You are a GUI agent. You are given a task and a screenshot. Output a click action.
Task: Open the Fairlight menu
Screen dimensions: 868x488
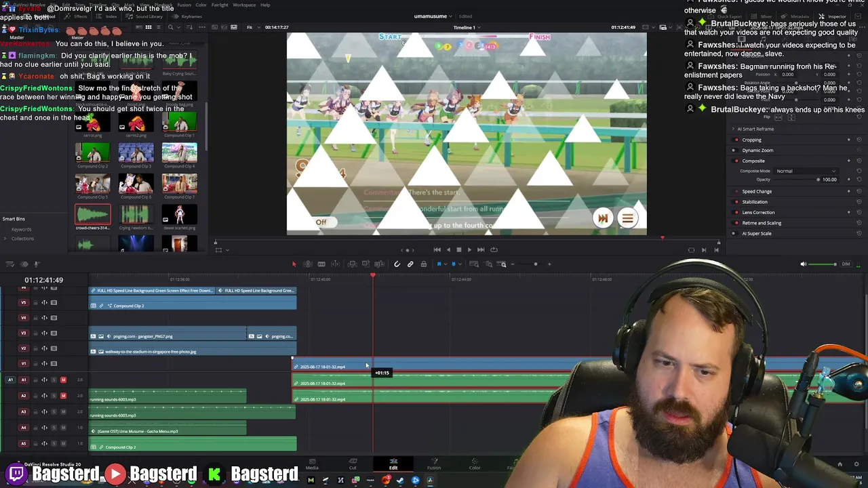point(220,5)
